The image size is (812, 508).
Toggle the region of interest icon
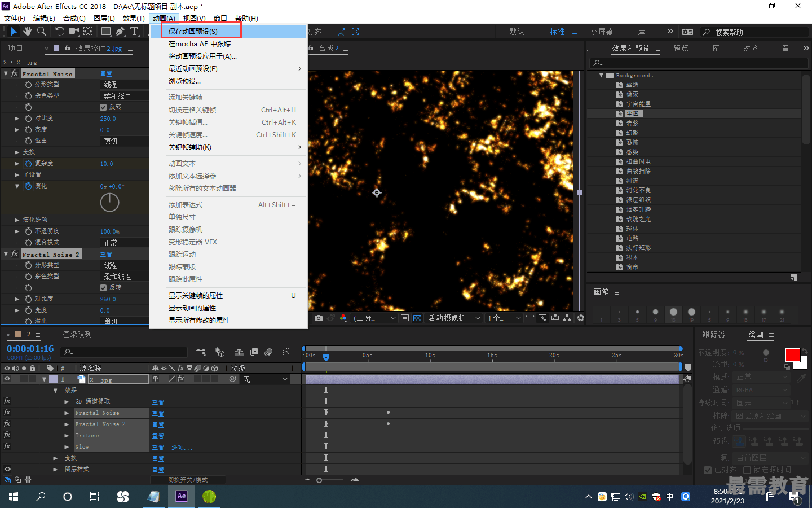(x=405, y=318)
